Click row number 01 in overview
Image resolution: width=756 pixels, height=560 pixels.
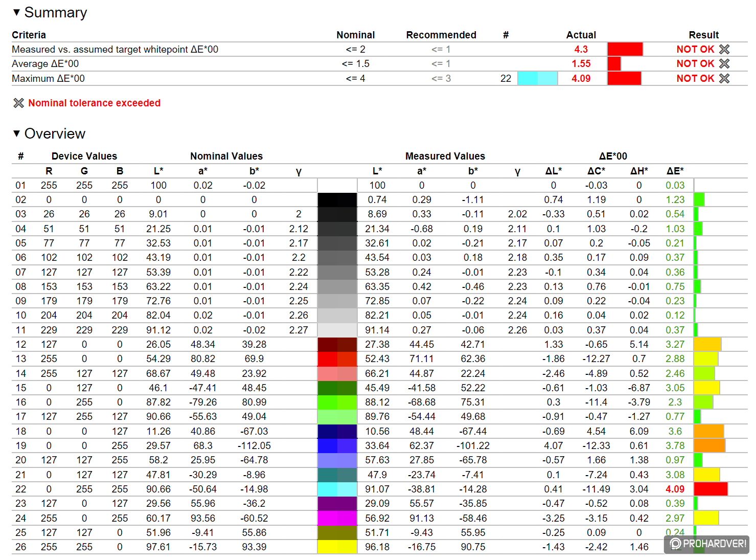[x=20, y=185]
